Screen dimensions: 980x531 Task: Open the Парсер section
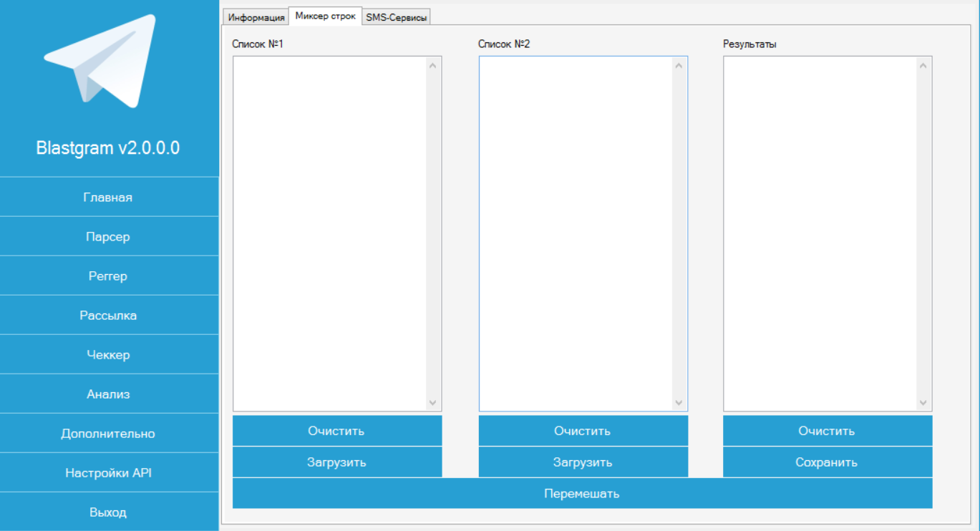[x=108, y=237]
